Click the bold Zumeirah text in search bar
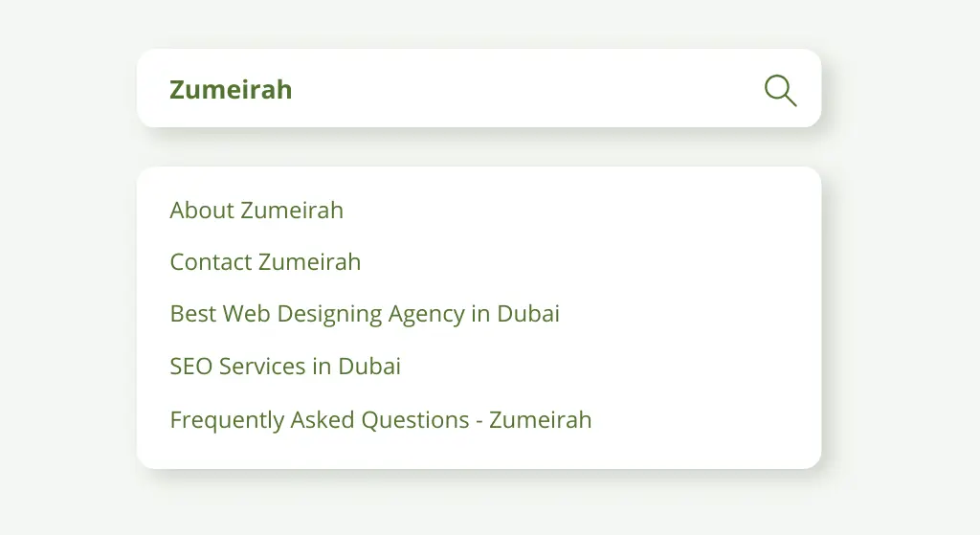 click(231, 89)
